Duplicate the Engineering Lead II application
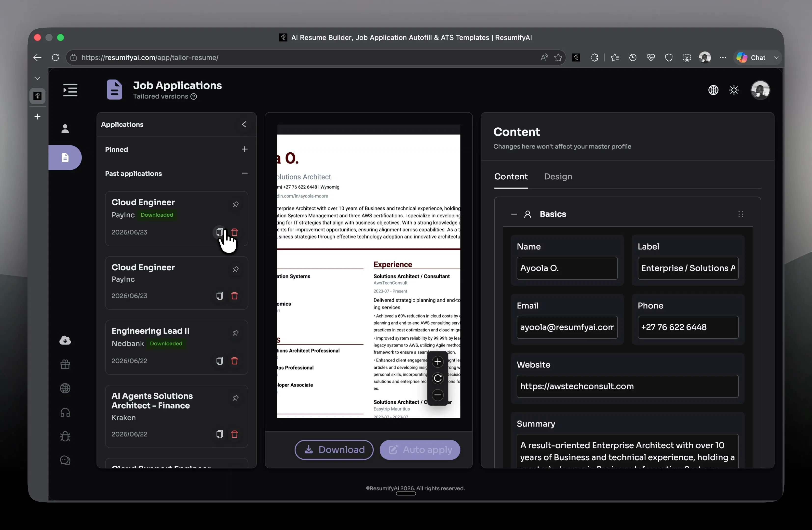Viewport: 812px width, 530px height. [219, 361]
